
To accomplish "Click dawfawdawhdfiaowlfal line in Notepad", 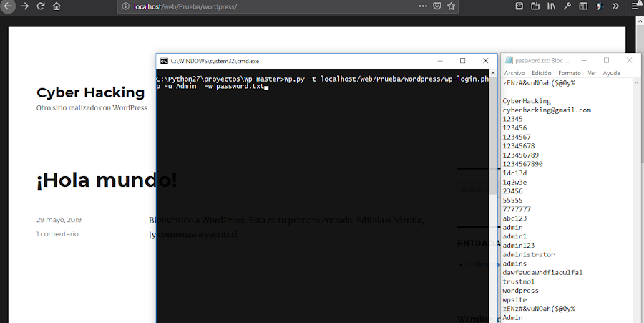I will (542, 273).
